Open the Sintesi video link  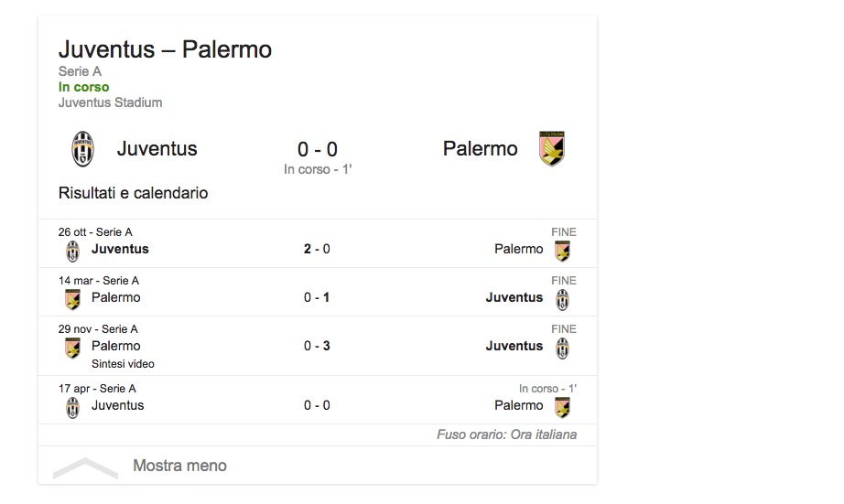pyautogui.click(x=123, y=364)
